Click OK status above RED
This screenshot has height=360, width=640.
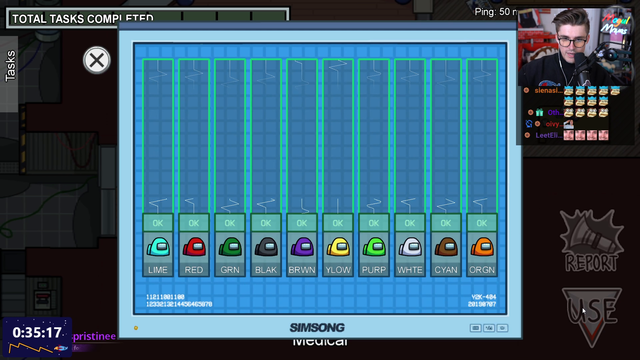(x=194, y=223)
